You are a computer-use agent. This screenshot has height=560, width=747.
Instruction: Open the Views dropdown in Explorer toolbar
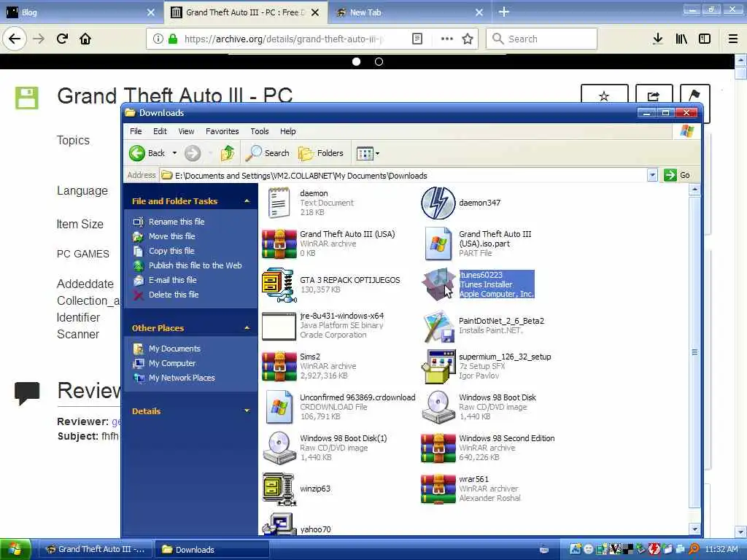(x=368, y=153)
